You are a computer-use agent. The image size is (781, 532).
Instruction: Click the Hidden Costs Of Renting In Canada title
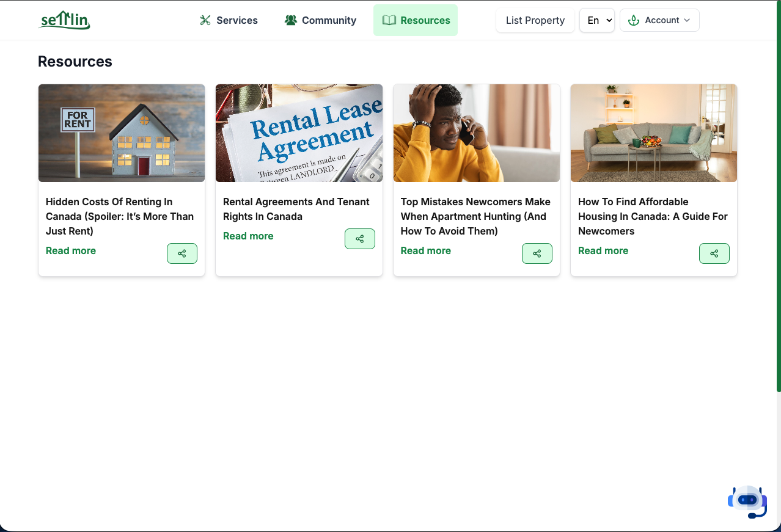(x=120, y=216)
